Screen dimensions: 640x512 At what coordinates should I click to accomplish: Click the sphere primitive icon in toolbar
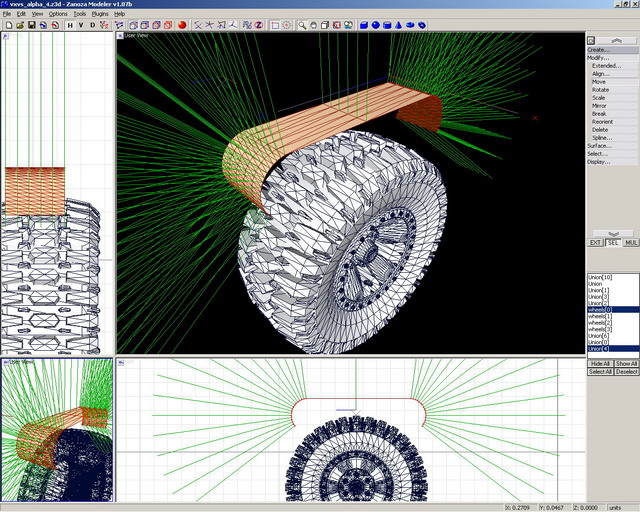click(x=376, y=25)
